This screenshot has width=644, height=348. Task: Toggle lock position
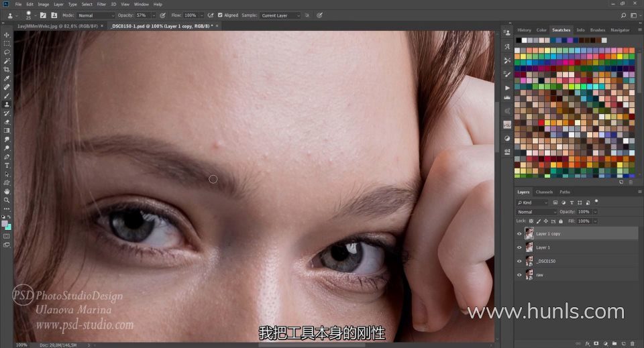[546, 221]
